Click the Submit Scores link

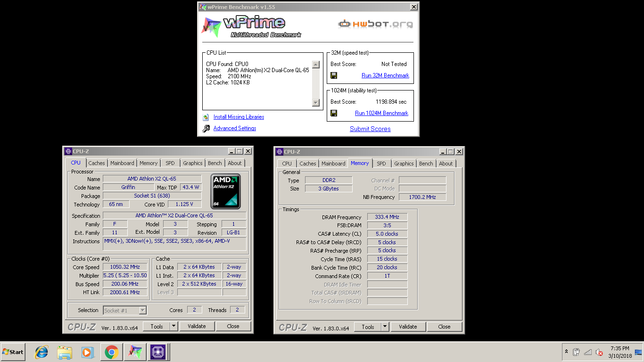[370, 129]
